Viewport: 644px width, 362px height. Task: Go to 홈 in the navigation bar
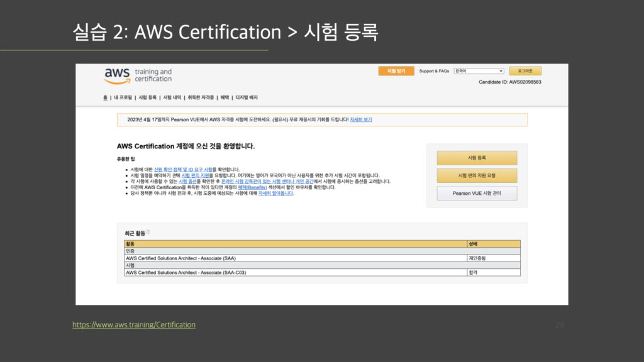point(105,97)
